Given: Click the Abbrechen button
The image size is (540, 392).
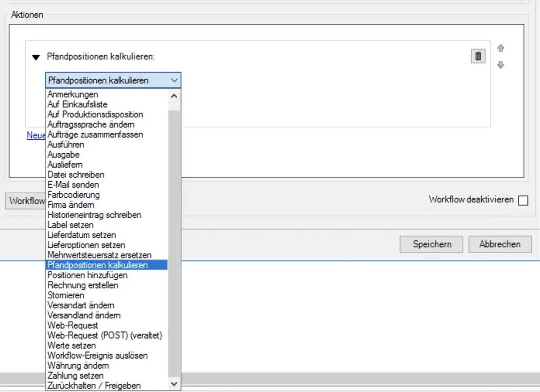Looking at the screenshot, I should click(x=499, y=244).
